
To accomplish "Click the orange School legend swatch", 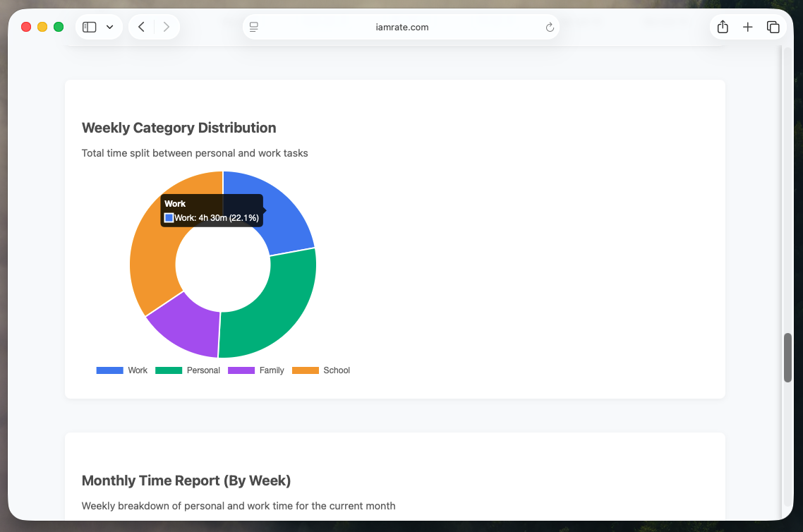I will tap(306, 370).
